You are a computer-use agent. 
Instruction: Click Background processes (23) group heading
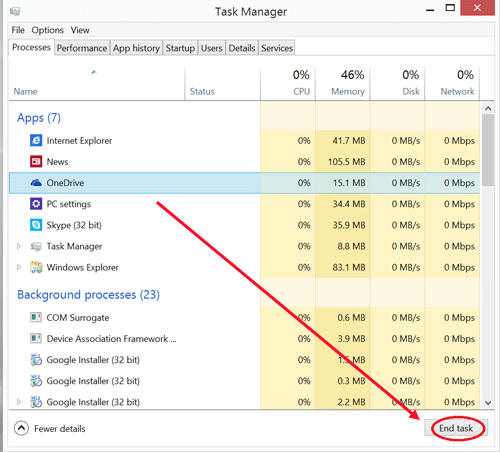click(x=88, y=295)
